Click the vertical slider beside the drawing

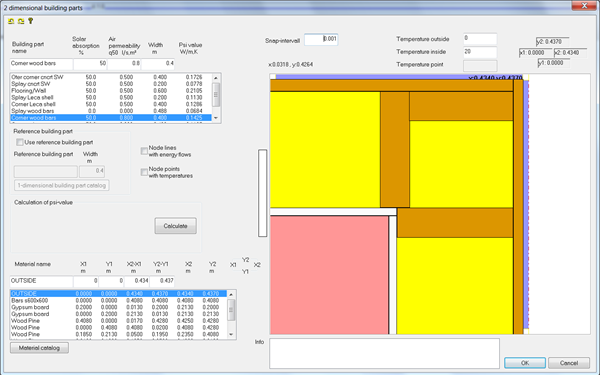(262, 193)
